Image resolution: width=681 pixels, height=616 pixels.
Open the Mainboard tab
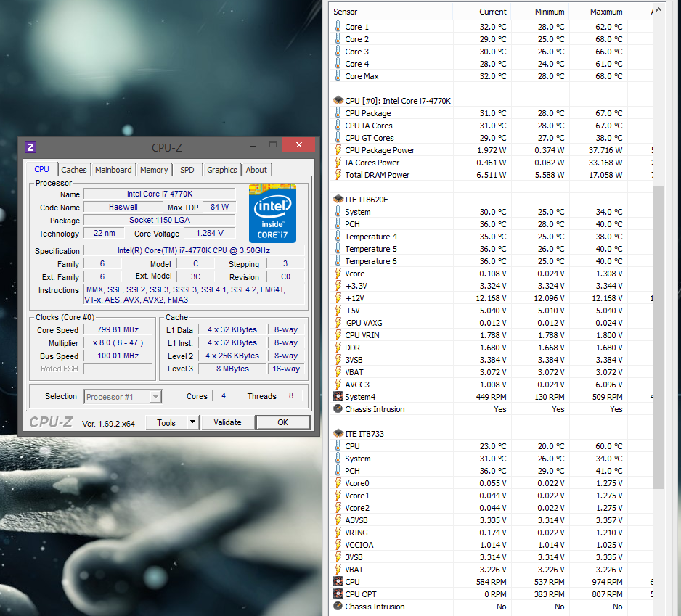click(113, 170)
